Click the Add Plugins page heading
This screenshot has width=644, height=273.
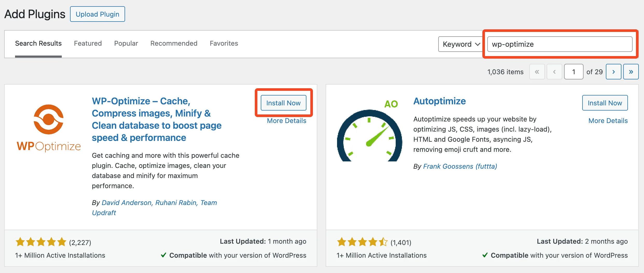pos(35,14)
